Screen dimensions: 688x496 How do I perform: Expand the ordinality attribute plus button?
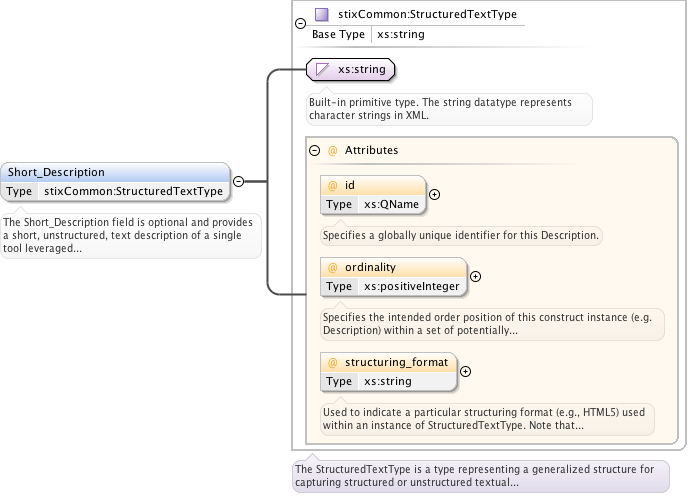tap(475, 277)
